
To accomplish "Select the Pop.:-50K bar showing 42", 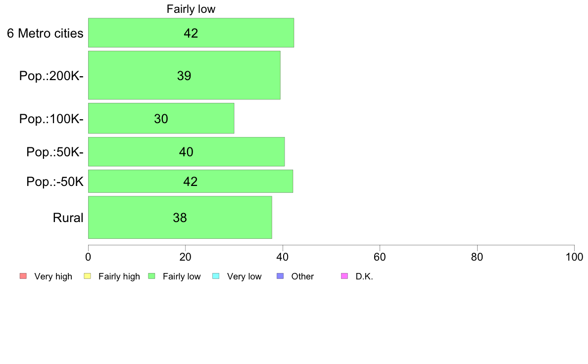I will 191,182.
